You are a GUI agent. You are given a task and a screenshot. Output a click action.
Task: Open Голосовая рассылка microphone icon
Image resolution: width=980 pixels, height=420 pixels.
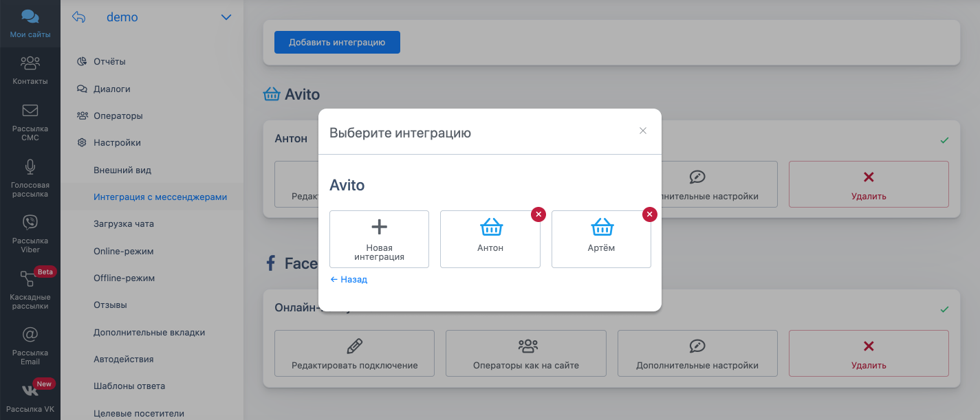(30, 166)
